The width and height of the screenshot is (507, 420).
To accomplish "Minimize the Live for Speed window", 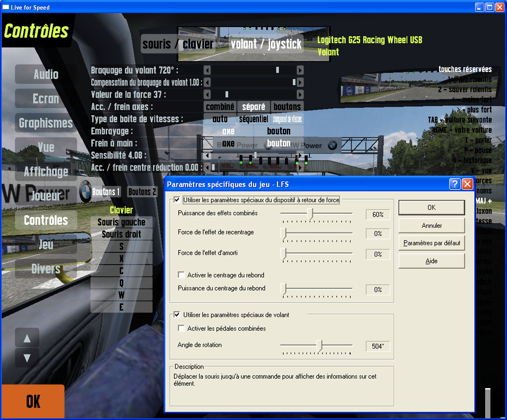I will 479,7.
